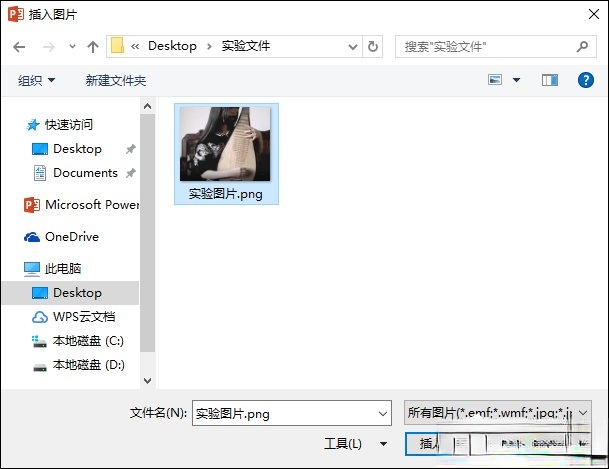609x469 pixels.
Task: Open help with the question mark
Action: click(585, 80)
